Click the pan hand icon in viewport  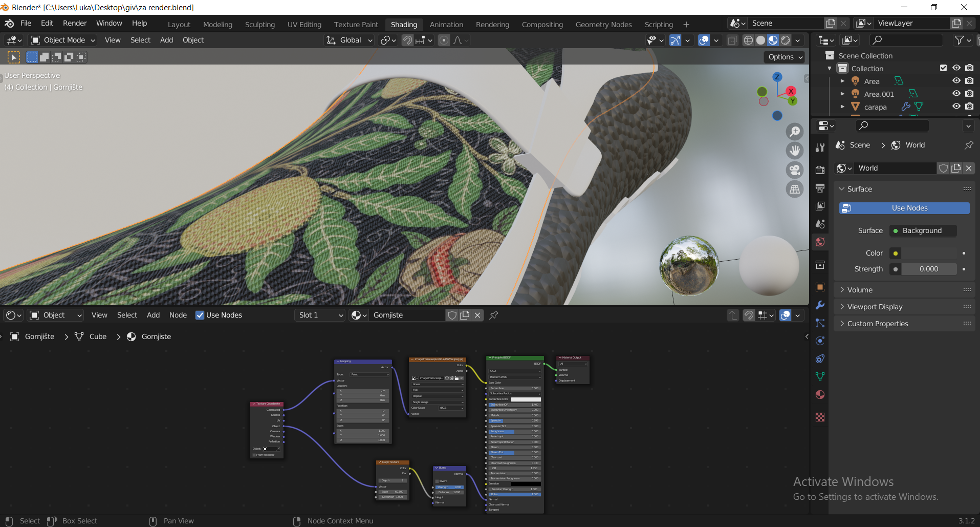pyautogui.click(x=795, y=151)
